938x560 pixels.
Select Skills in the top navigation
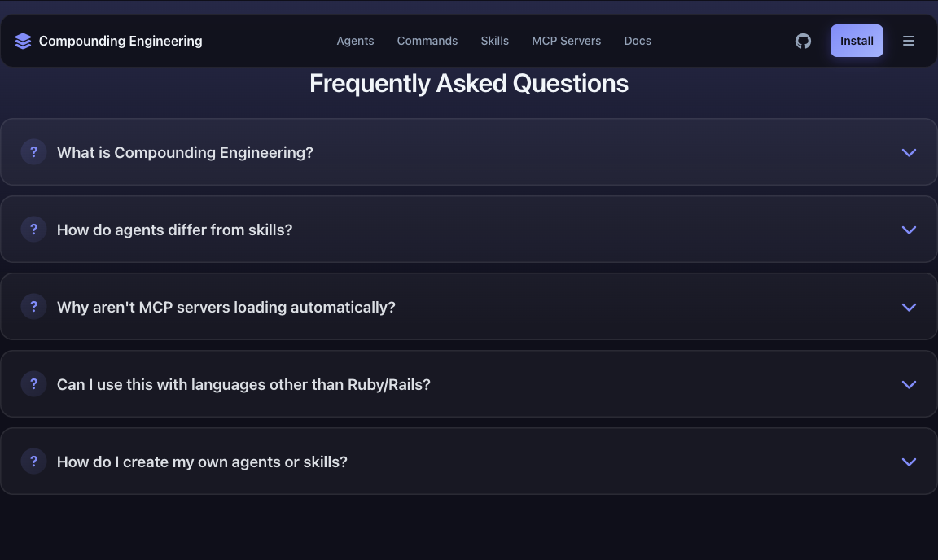coord(494,41)
